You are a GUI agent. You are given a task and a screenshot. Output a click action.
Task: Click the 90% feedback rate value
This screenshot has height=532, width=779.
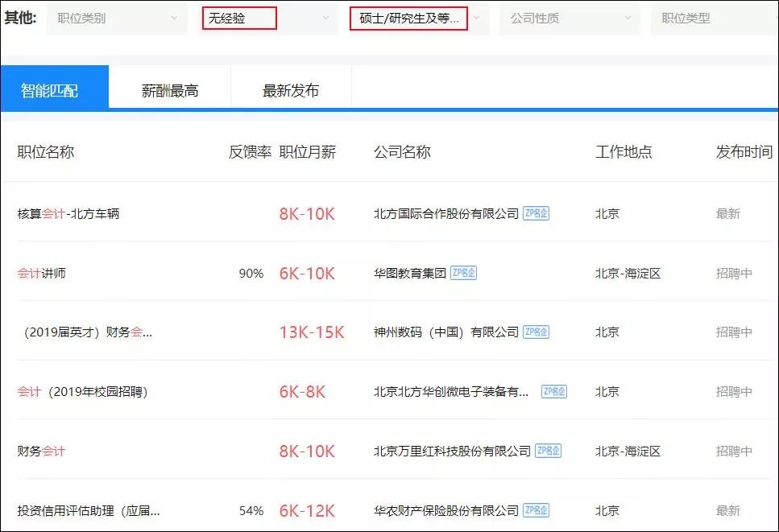[x=251, y=274]
